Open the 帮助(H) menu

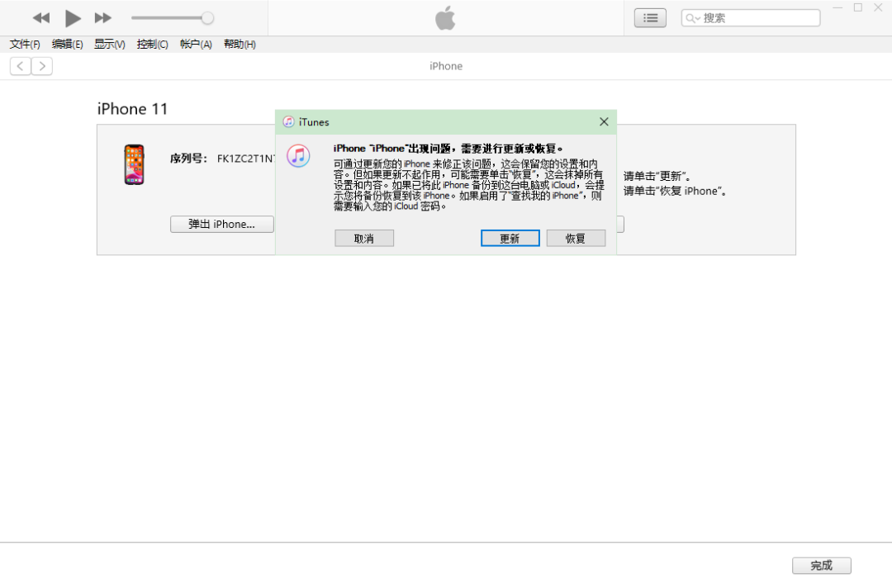(240, 45)
